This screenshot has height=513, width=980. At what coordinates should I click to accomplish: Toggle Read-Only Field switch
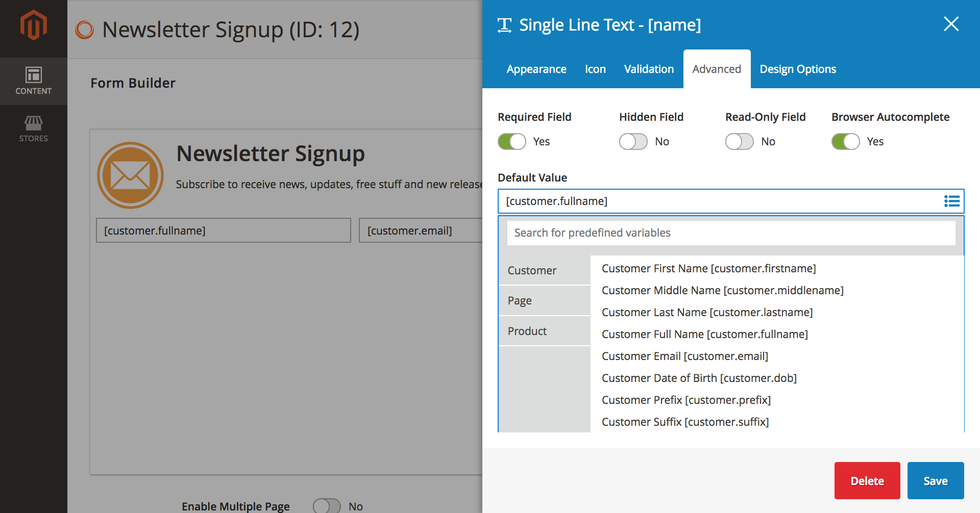pyautogui.click(x=739, y=141)
